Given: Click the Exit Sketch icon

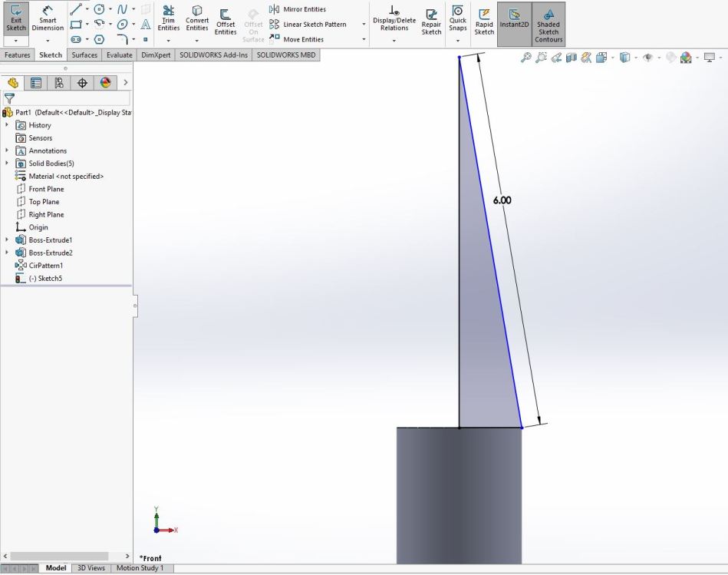Looking at the screenshot, I should coord(16,17).
